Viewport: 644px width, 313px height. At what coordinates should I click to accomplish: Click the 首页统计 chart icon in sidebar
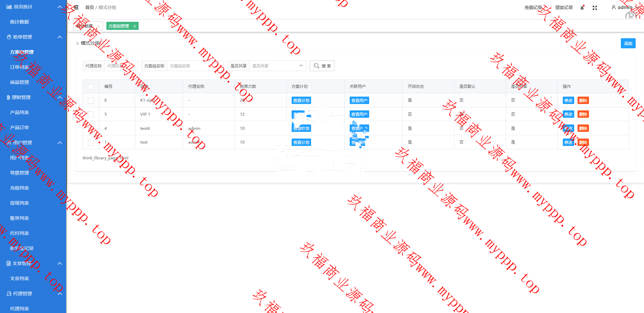[9, 7]
